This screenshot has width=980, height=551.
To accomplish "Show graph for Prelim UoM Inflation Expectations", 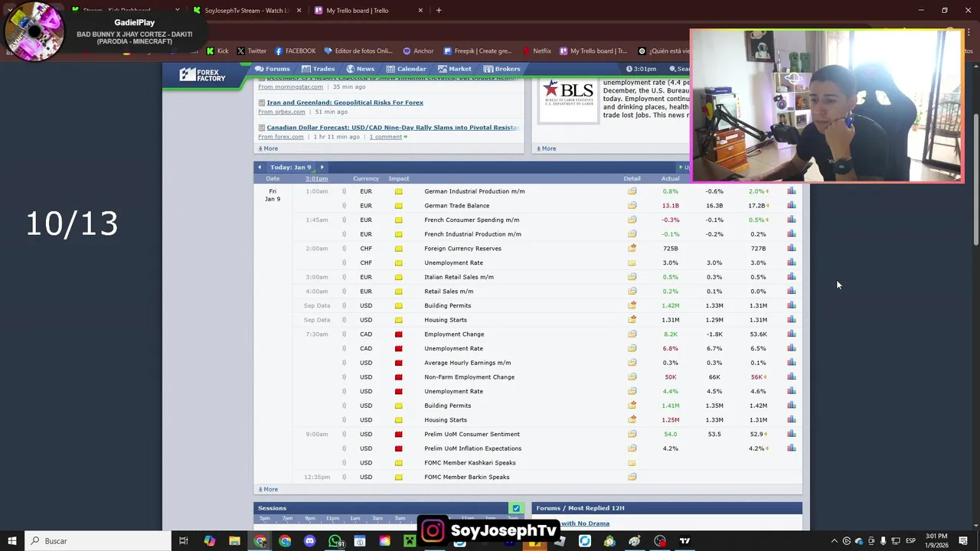I will 791,448.
